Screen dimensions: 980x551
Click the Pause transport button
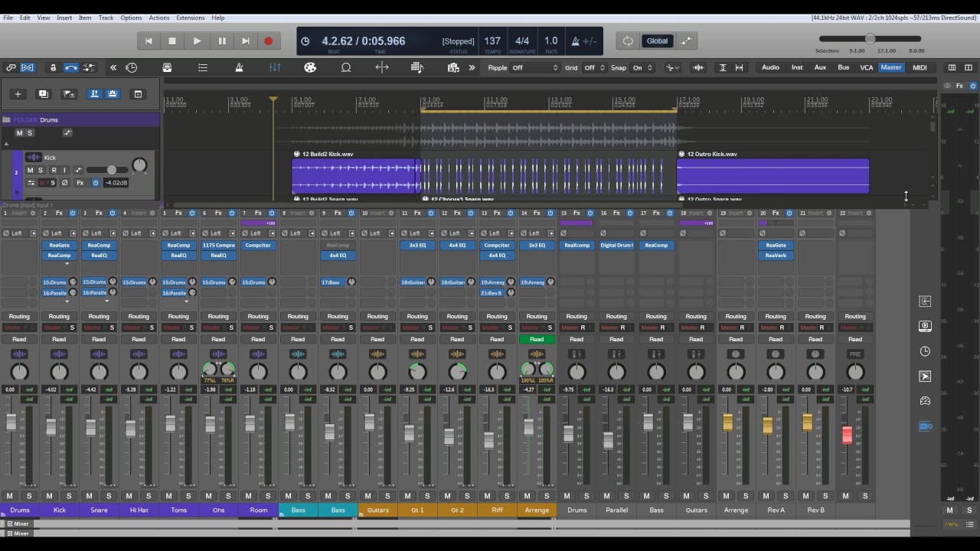coord(221,41)
